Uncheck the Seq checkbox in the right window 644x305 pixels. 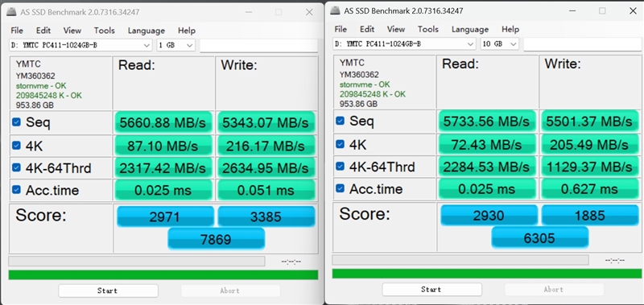340,121
